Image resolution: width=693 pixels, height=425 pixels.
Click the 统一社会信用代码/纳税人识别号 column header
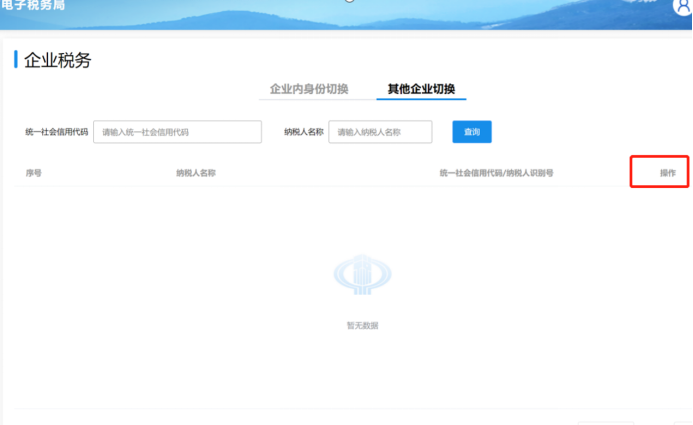point(496,173)
